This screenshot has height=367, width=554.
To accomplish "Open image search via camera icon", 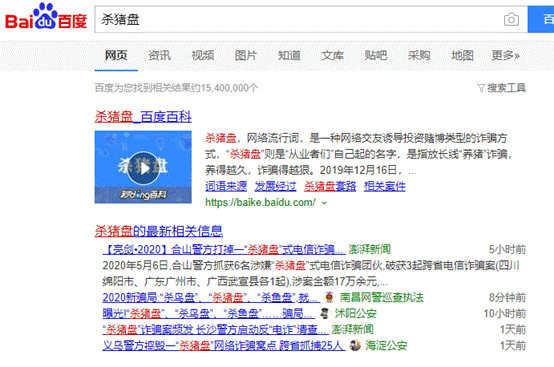I will pyautogui.click(x=511, y=19).
